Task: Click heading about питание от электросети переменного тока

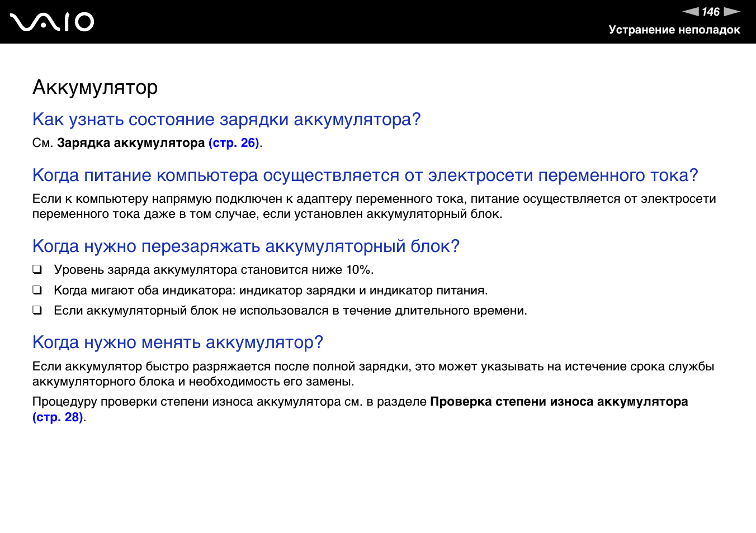Action: pos(365,175)
